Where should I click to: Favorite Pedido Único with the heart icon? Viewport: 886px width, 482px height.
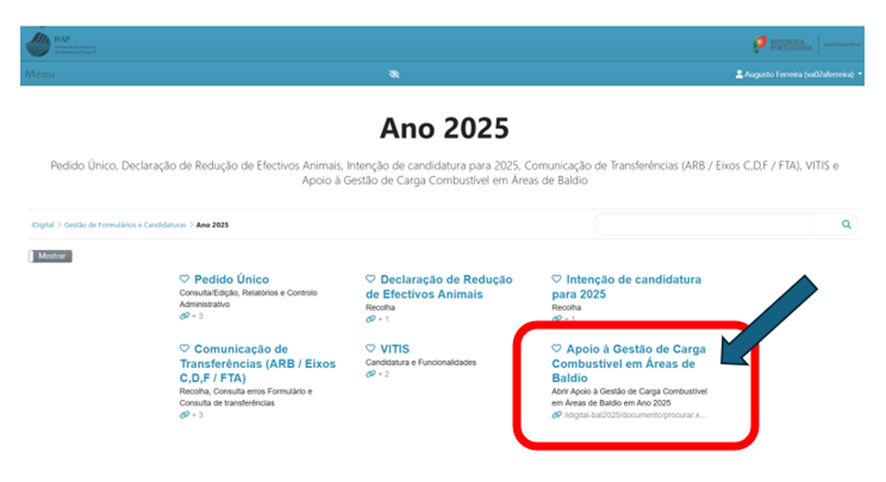point(184,280)
